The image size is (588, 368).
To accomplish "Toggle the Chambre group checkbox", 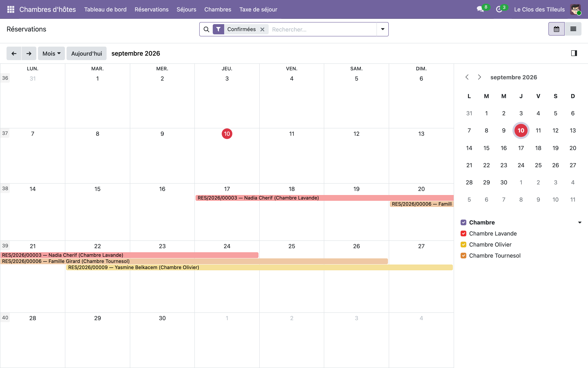I will pos(463,222).
